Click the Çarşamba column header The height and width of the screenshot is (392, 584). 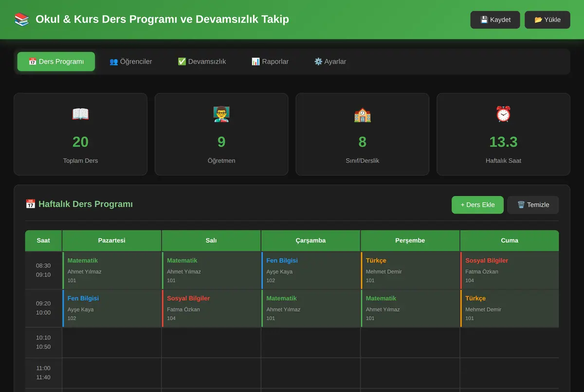coord(310,240)
